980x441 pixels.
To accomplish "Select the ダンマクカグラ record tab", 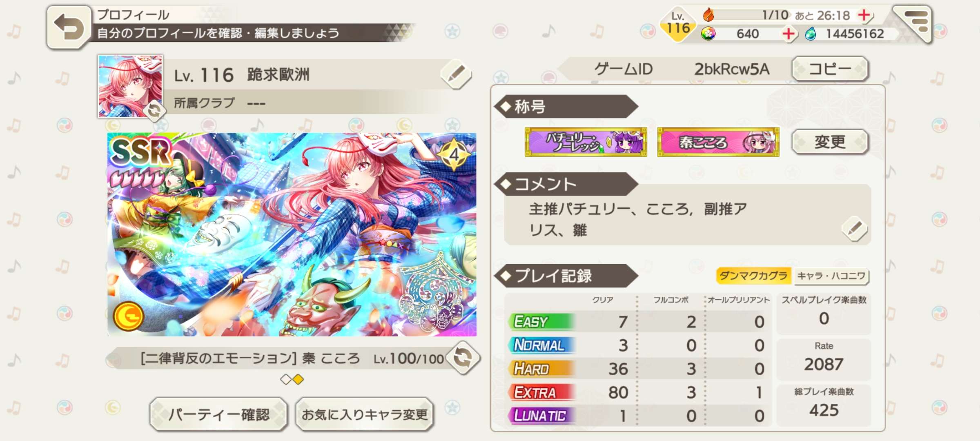I will coord(753,276).
